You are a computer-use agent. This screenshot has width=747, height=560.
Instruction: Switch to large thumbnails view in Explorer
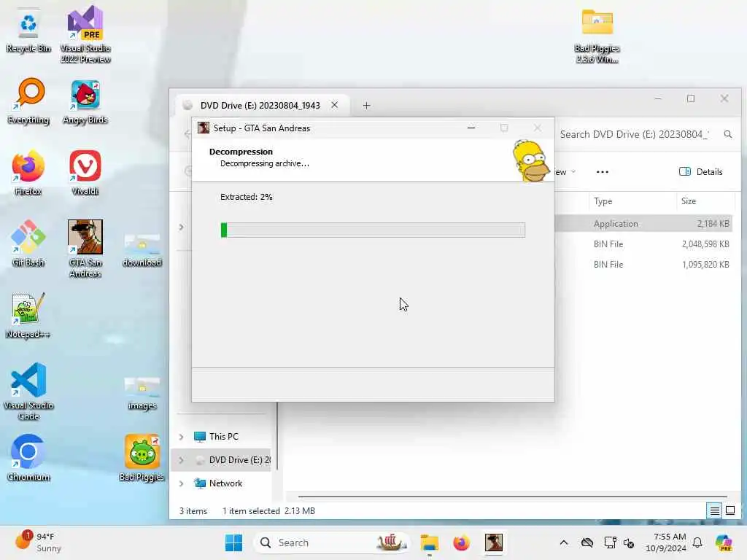coord(729,511)
